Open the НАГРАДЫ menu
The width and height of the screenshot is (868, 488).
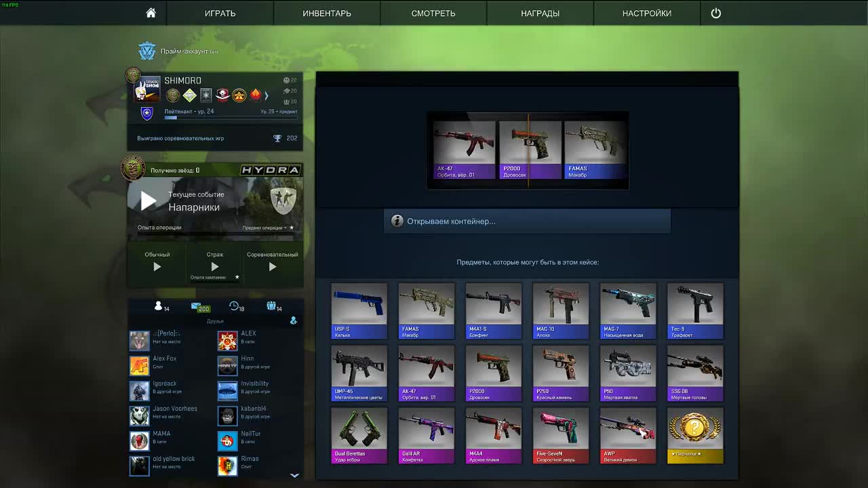[540, 13]
